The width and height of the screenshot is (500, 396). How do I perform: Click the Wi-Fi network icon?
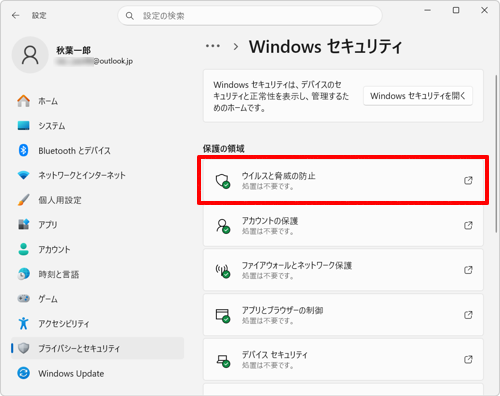pos(23,175)
